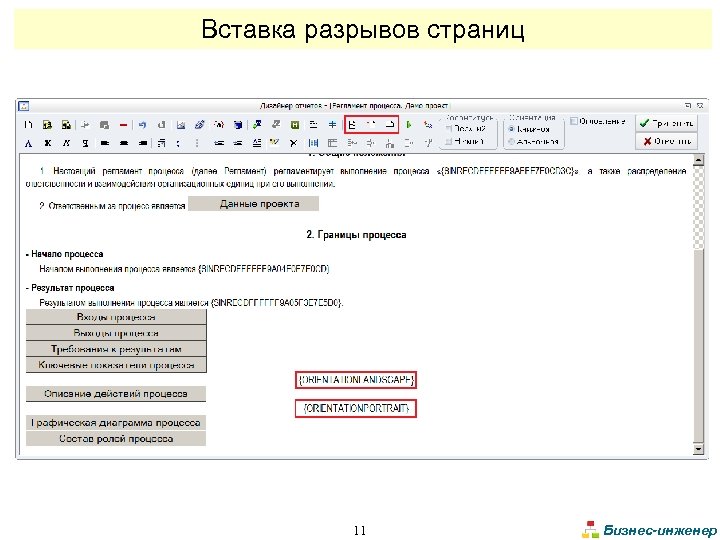The height and width of the screenshot is (540, 720).
Task: Click the blue table columns icon
Action: tap(313, 143)
